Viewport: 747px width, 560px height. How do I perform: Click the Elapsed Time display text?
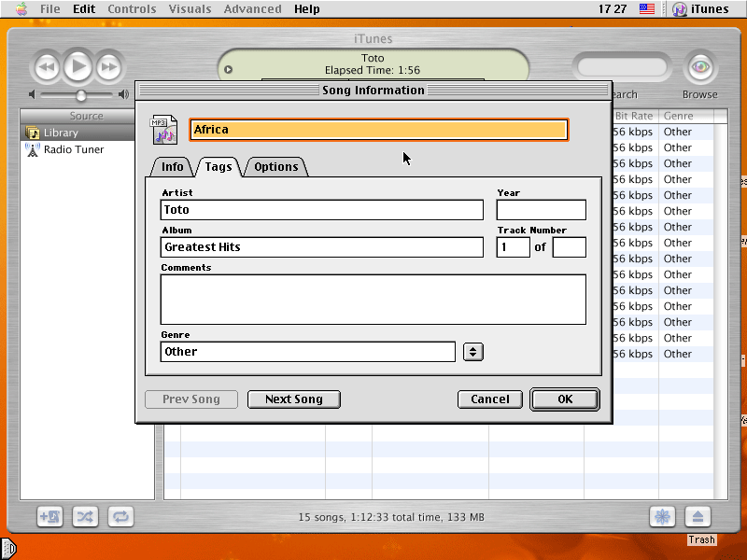click(373, 70)
